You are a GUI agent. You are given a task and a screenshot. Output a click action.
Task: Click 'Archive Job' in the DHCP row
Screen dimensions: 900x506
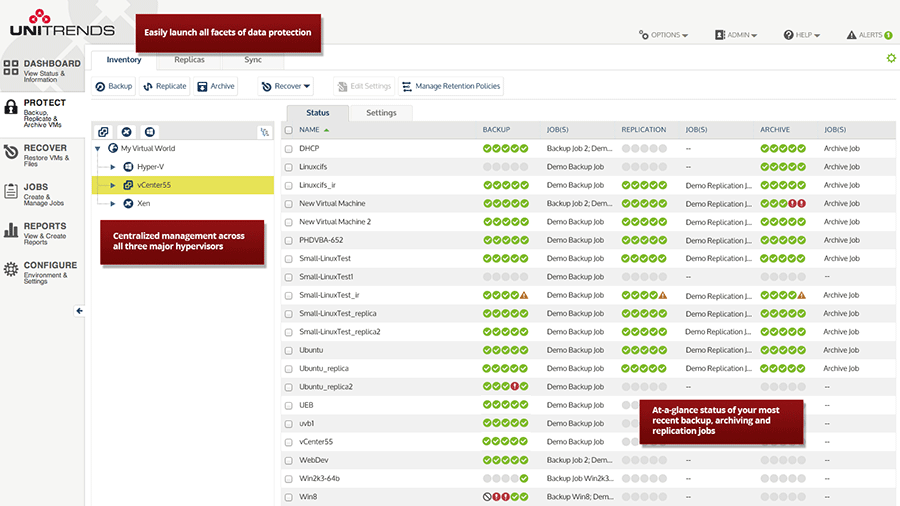pos(841,149)
